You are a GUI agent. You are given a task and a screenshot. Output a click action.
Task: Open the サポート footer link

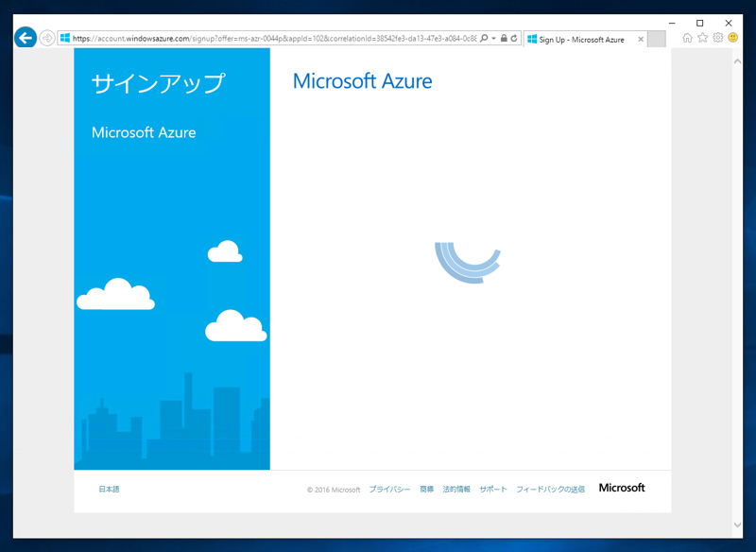493,489
